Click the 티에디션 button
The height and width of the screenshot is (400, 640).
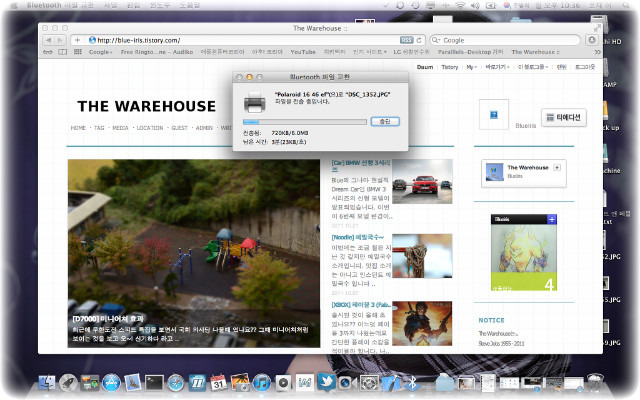564,118
